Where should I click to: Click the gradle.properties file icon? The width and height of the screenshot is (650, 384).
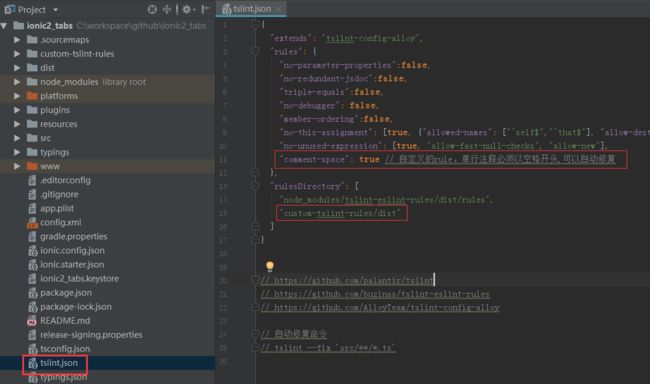coord(32,237)
